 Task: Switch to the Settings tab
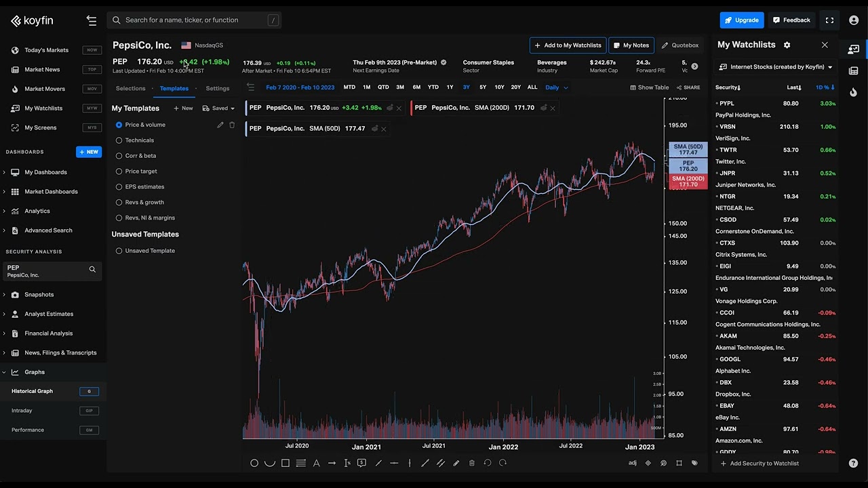(x=218, y=88)
